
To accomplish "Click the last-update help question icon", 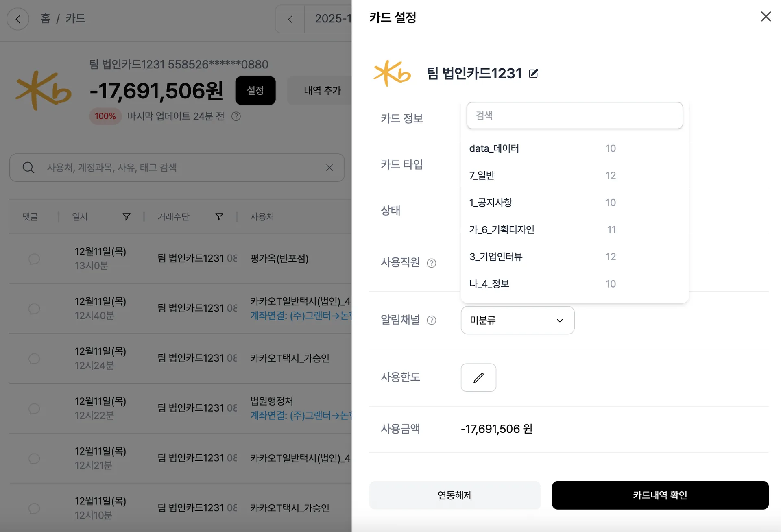I will 236,116.
